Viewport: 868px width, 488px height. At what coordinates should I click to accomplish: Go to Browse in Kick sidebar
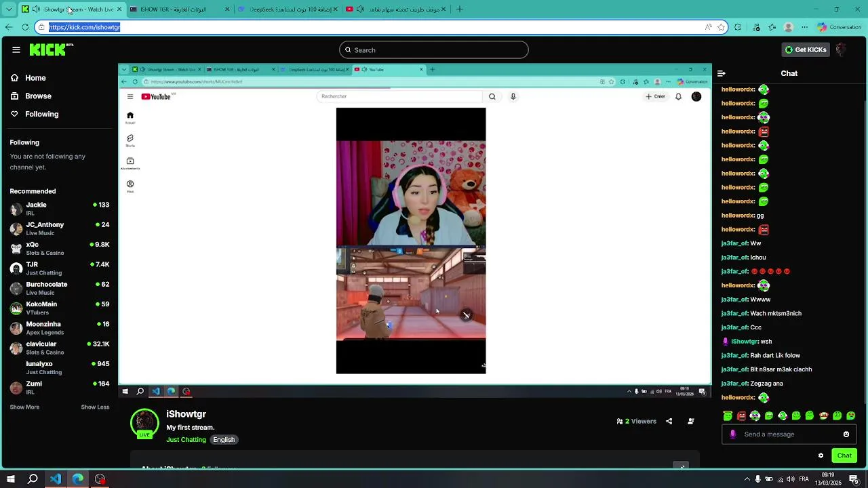pos(31,96)
